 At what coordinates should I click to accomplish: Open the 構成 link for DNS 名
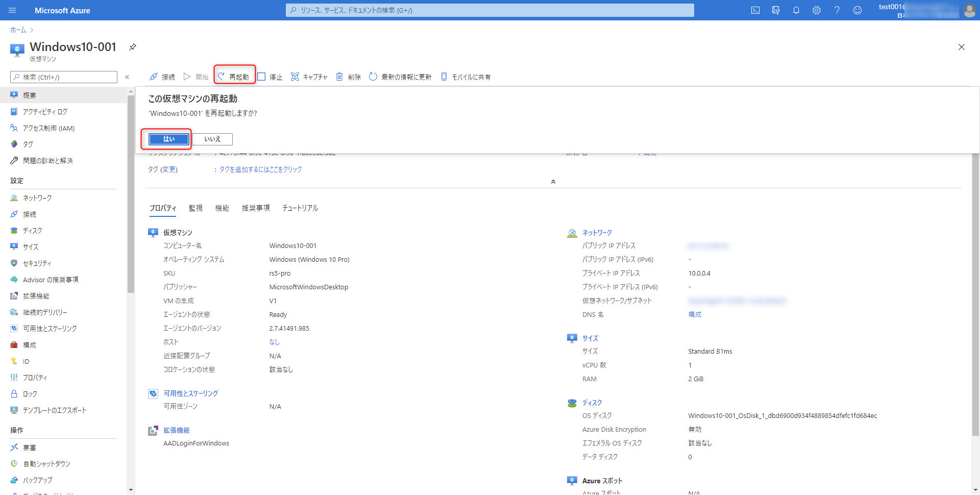(x=695, y=314)
